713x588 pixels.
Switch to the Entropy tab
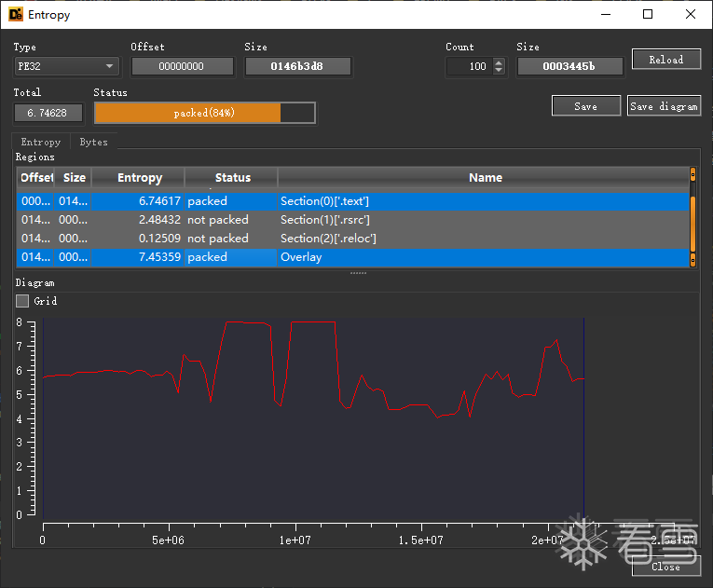click(41, 142)
